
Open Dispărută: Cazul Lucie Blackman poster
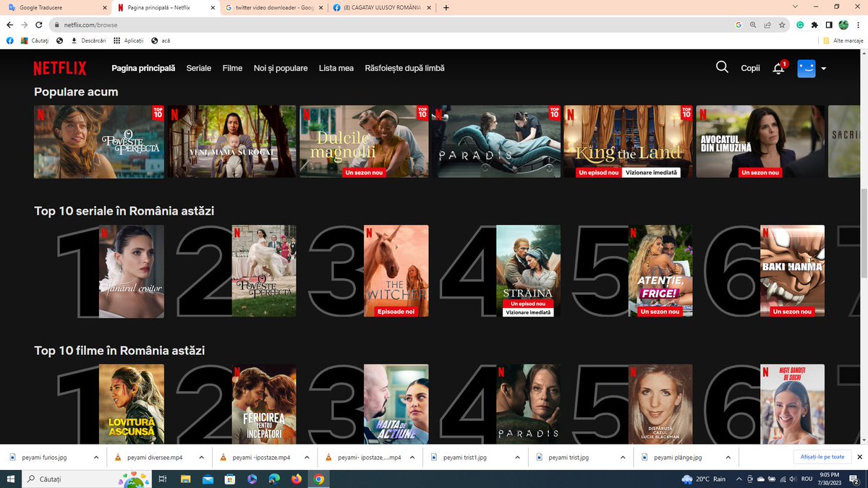tap(660, 404)
